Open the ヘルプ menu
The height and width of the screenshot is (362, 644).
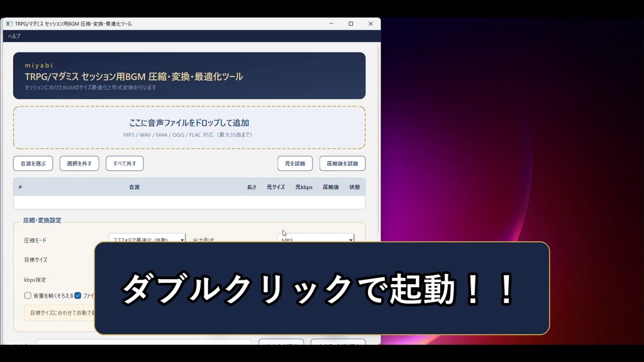click(14, 36)
